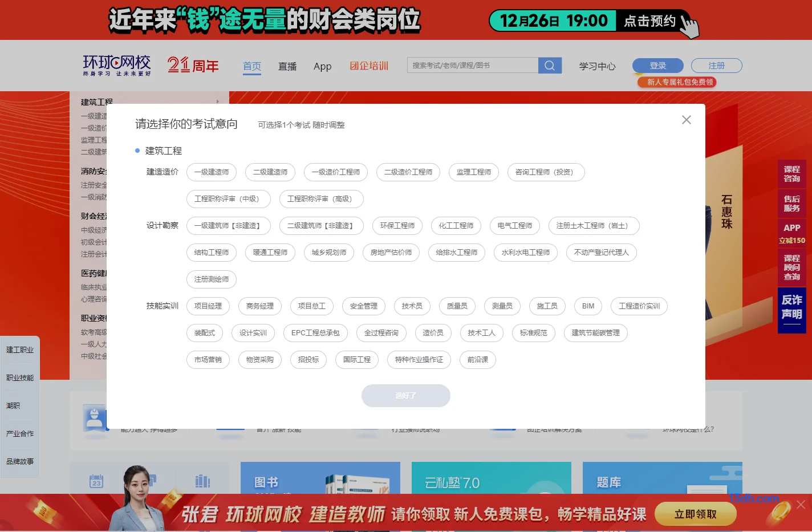Screen dimensions: 812x532
Task: Open 课程咨询 side widget
Action: 792,174
